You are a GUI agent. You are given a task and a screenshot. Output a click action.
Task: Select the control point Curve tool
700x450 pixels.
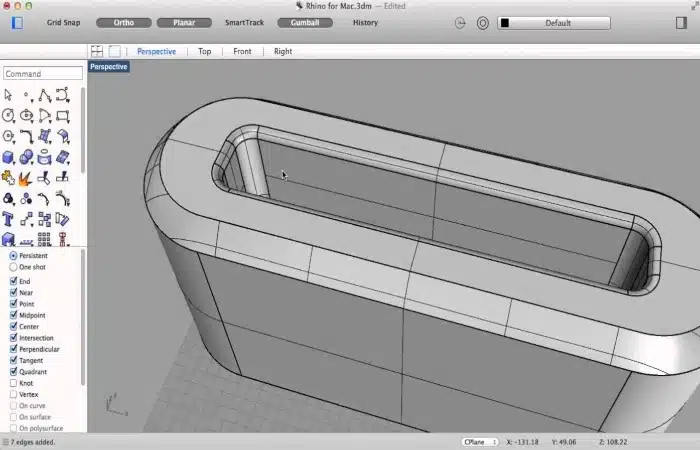coord(62,95)
